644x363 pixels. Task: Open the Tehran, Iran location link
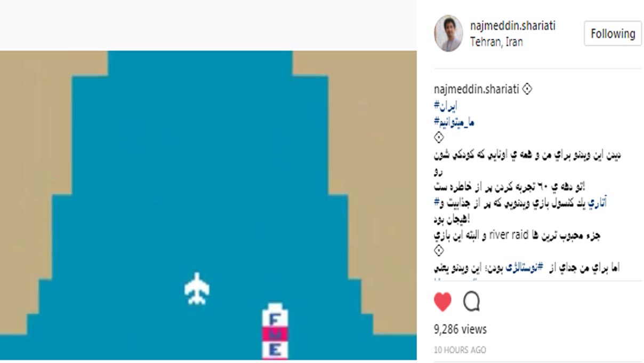[496, 42]
